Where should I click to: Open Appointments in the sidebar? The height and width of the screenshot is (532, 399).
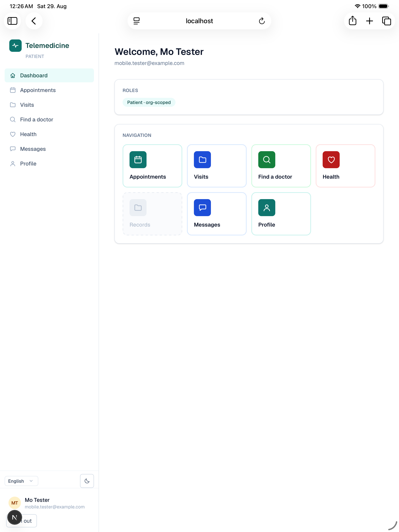tap(49, 90)
